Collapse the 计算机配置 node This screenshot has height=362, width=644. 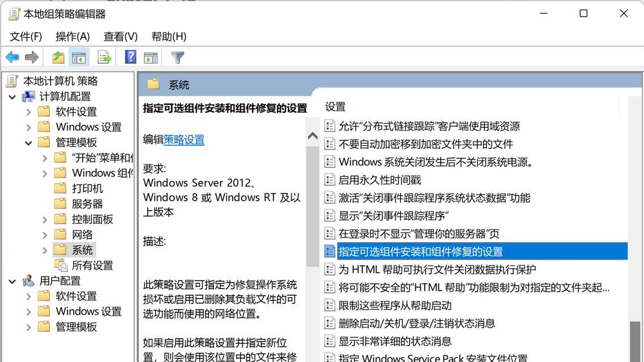(12, 97)
